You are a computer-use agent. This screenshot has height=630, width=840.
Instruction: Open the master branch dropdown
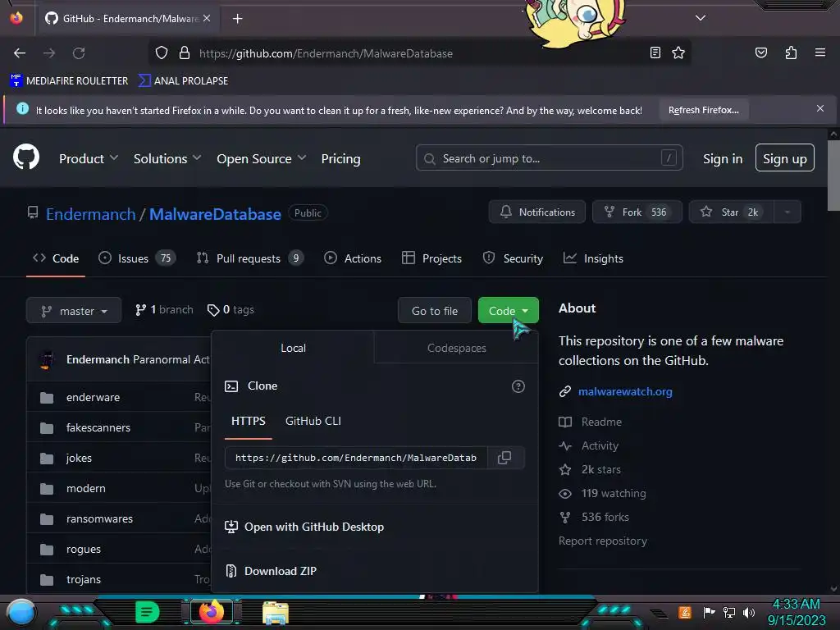coord(74,311)
